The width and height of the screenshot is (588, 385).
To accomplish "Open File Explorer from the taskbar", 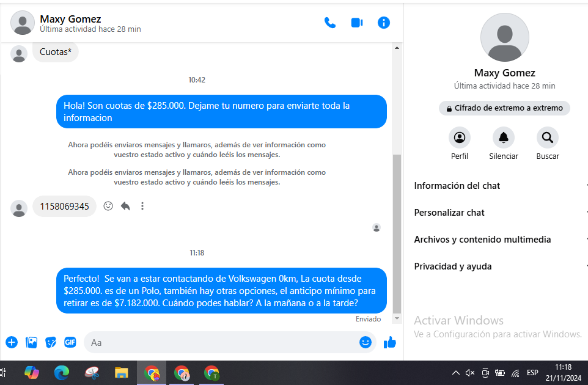I will pos(122,373).
